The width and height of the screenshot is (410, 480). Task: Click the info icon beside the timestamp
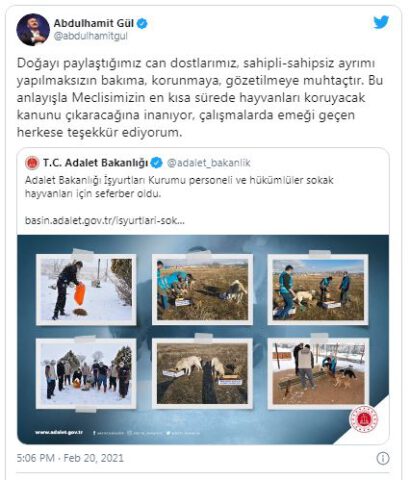point(383,458)
